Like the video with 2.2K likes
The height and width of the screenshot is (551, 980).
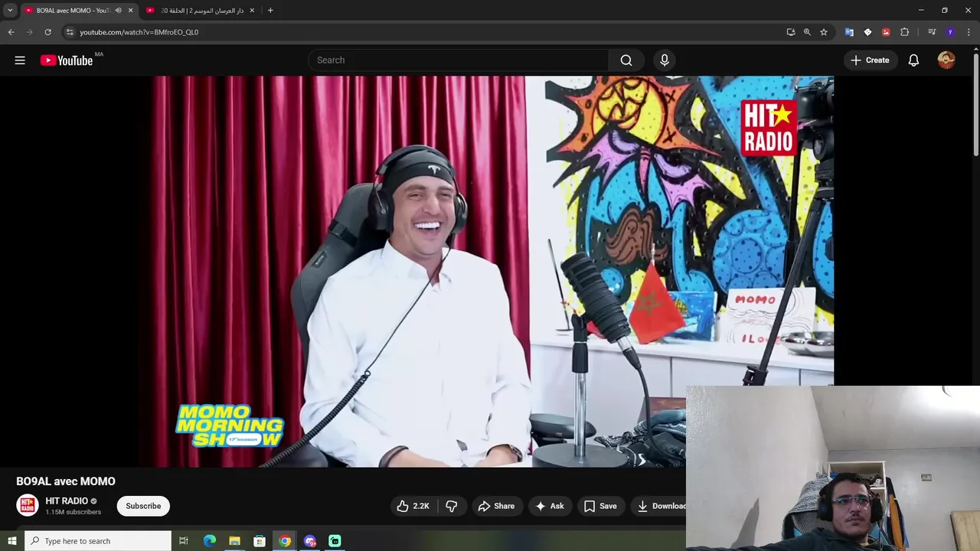click(x=413, y=506)
